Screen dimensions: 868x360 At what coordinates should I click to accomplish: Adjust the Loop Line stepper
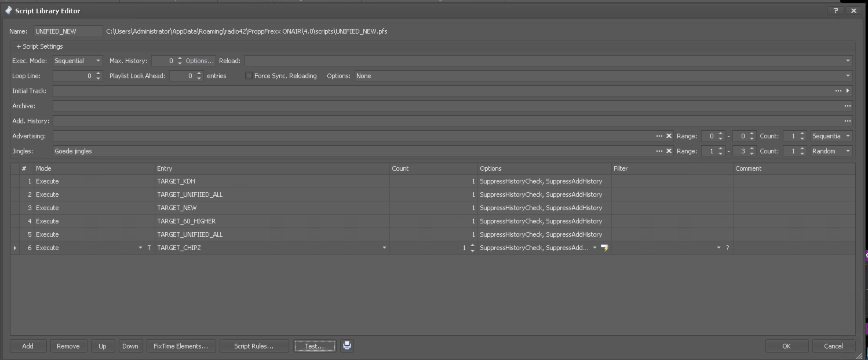(x=98, y=76)
